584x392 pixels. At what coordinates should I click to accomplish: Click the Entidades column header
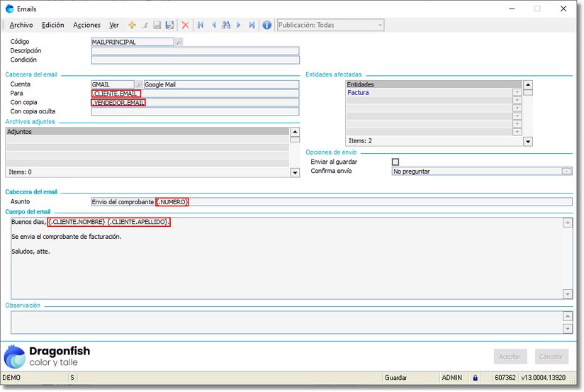coord(434,84)
